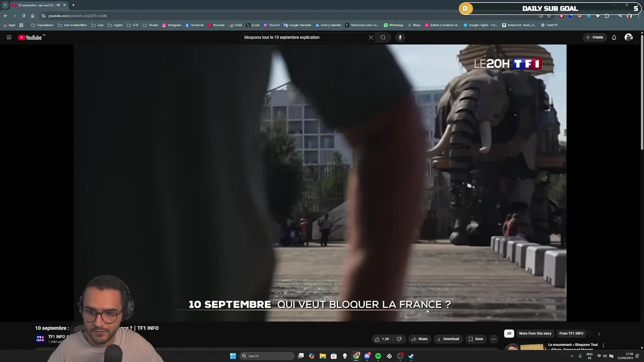Click the YouTube search magnifier button
Image resolution: width=644 pixels, height=362 pixels.
(x=383, y=37)
